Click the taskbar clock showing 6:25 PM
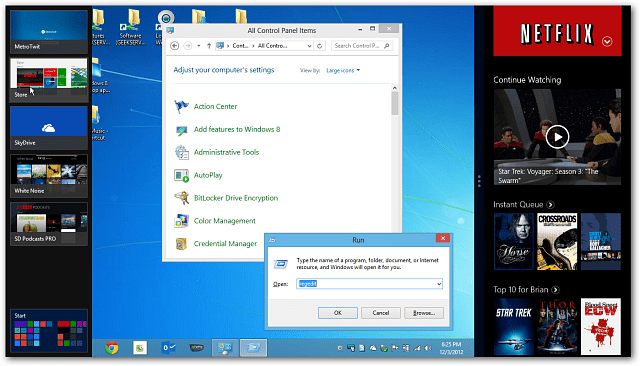The height and width of the screenshot is (366, 640). pos(451,348)
